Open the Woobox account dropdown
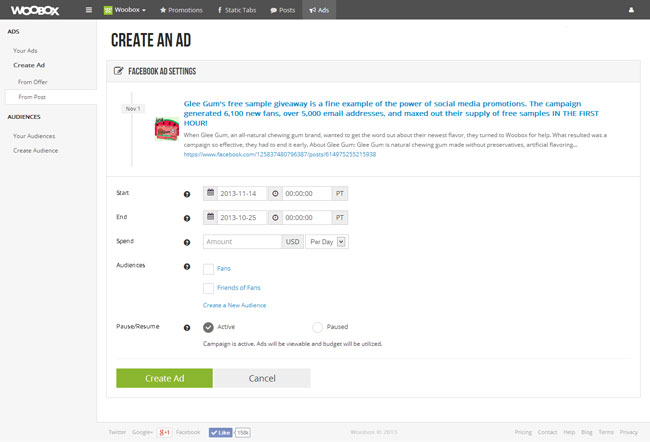This screenshot has width=650, height=442. 125,10
